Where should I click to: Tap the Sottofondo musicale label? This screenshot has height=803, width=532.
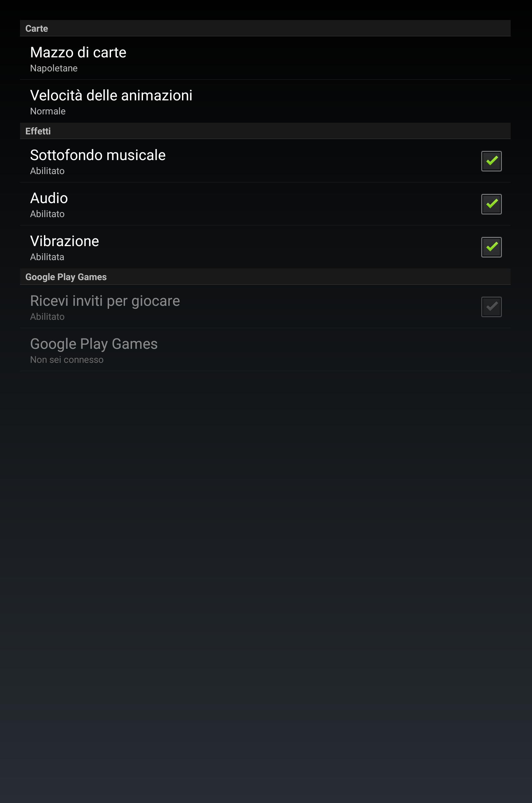tap(98, 155)
